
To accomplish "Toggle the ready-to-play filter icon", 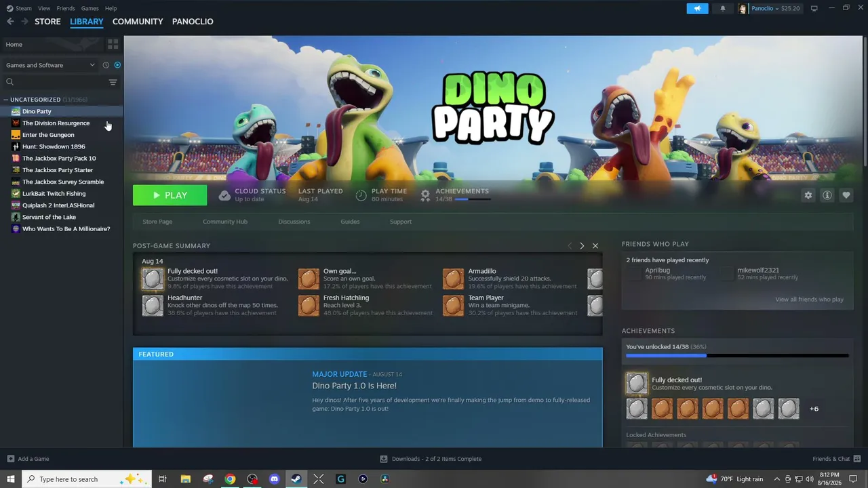I will tap(117, 65).
